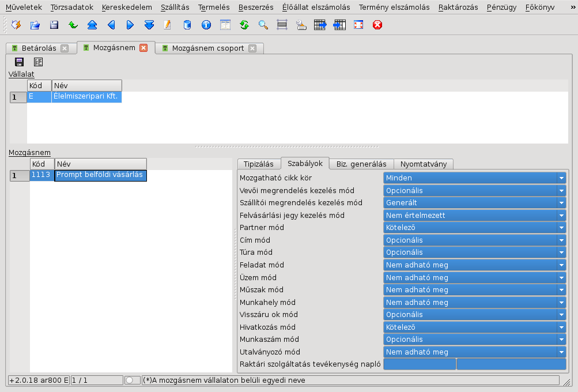
Task: Click the table export arrow icon
Action: [320, 25]
